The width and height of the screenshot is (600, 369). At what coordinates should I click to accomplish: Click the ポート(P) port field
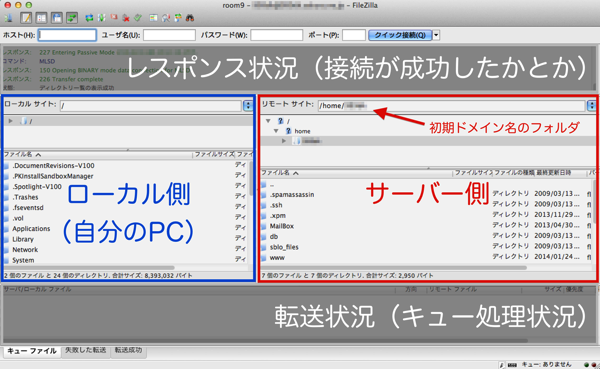354,35
